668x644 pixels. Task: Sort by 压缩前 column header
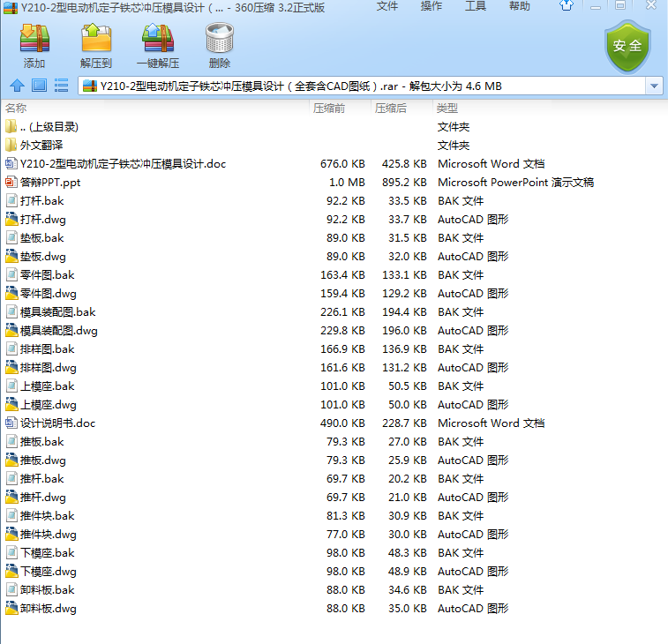tap(329, 109)
